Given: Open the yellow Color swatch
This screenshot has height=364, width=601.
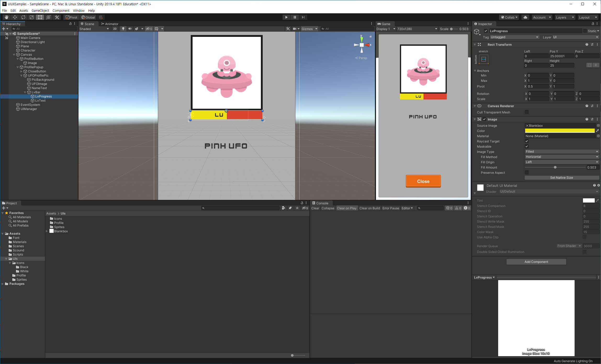Looking at the screenshot, I should (x=560, y=131).
